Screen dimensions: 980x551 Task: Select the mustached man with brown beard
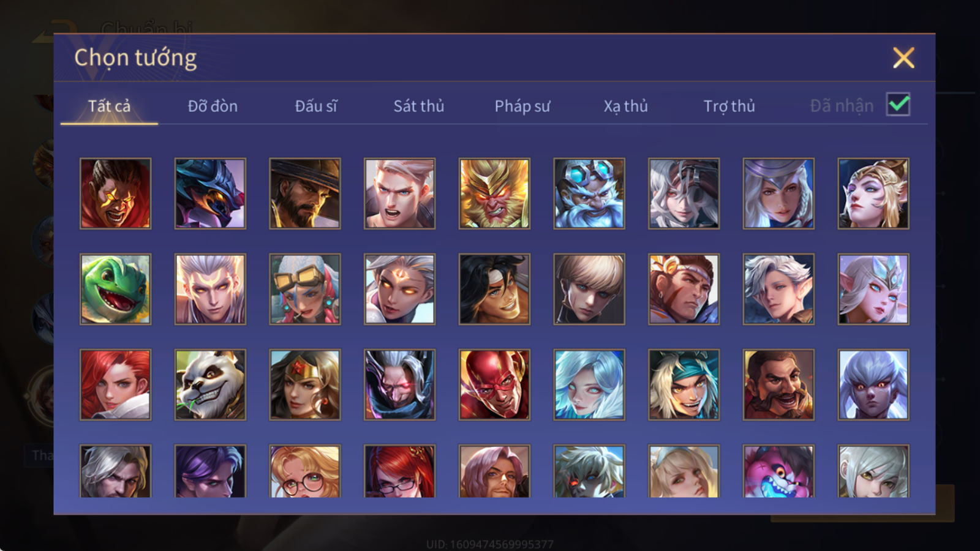click(778, 384)
